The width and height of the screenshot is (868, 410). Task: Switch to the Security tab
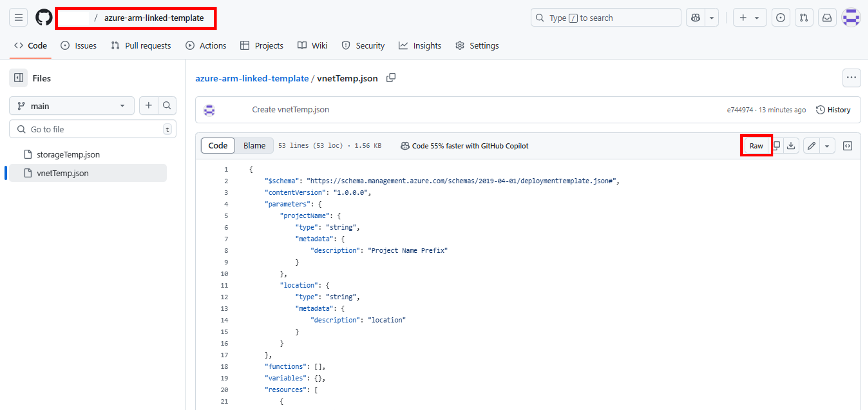point(370,45)
